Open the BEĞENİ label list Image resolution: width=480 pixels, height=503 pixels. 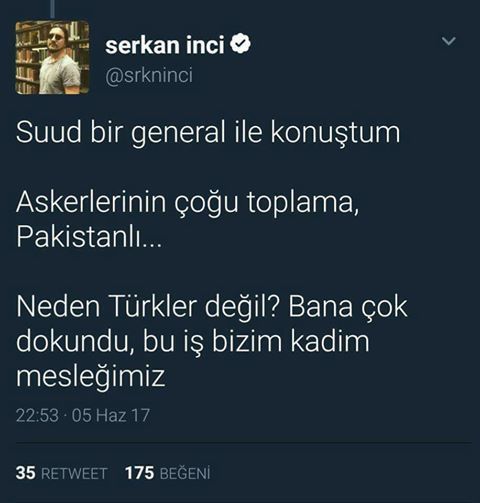click(x=185, y=473)
